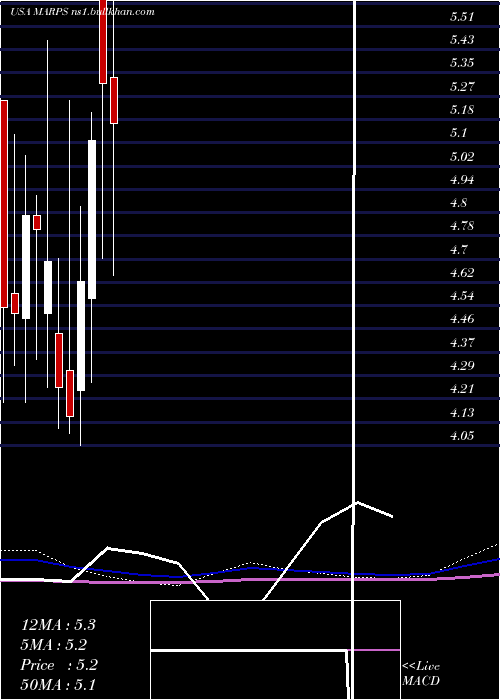Image resolution: width=500 pixels, height=700 pixels.
Task: Click the Price : 5.2 readout
Action: tap(59, 665)
